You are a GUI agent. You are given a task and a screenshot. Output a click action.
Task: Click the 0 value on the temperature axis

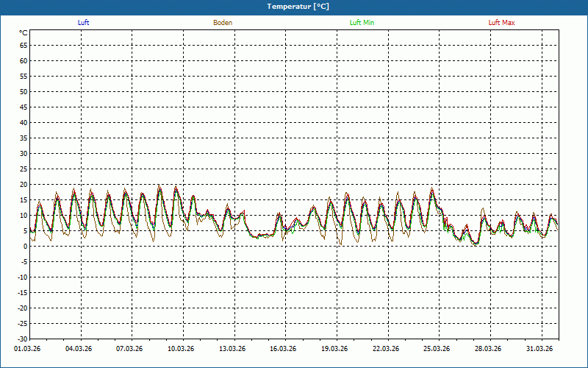click(x=26, y=247)
